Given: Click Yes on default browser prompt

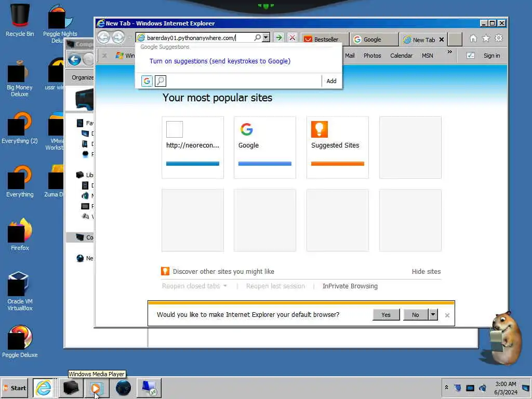Looking at the screenshot, I should [386, 314].
